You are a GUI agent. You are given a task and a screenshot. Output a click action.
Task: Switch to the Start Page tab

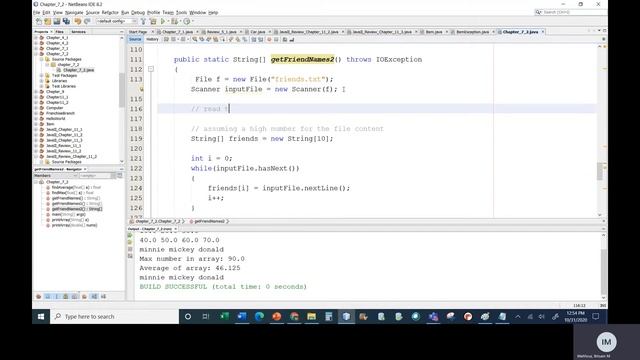point(138,31)
